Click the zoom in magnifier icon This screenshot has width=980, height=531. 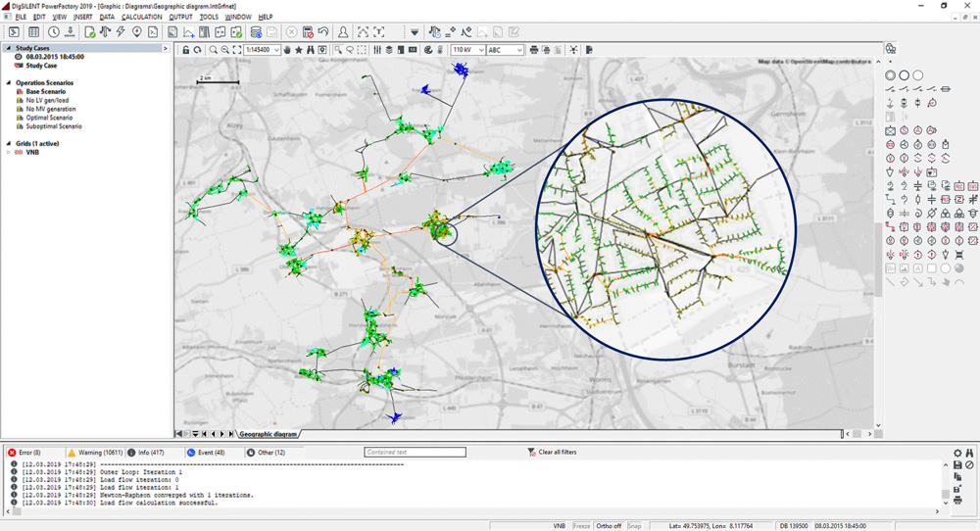(213, 50)
